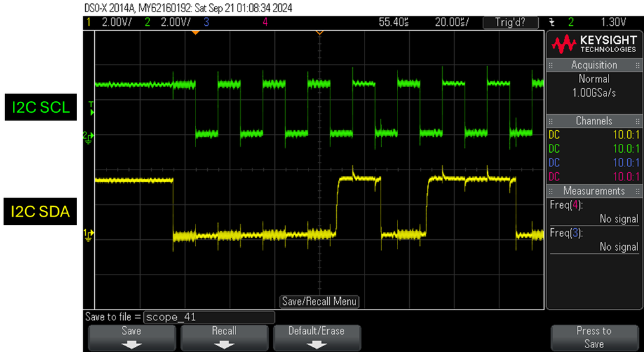644x352 pixels.
Task: Click the green channel 2 DC coupling row
Action: pyautogui.click(x=594, y=148)
